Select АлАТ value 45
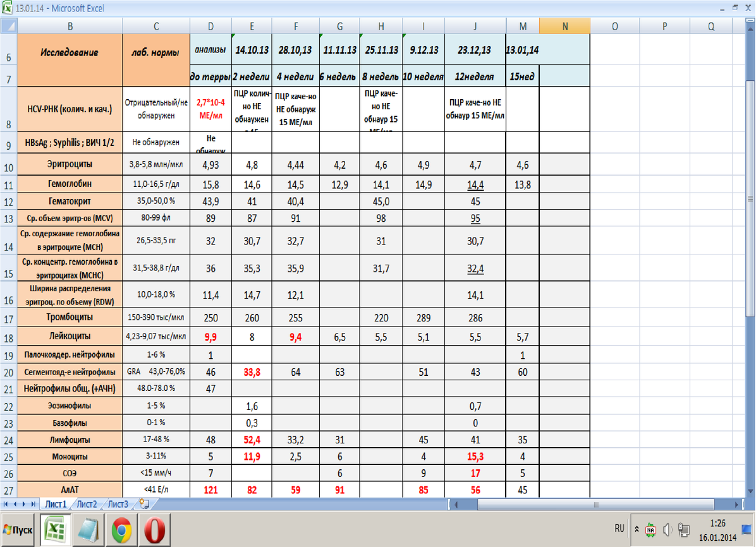756x547 pixels. pyautogui.click(x=523, y=490)
